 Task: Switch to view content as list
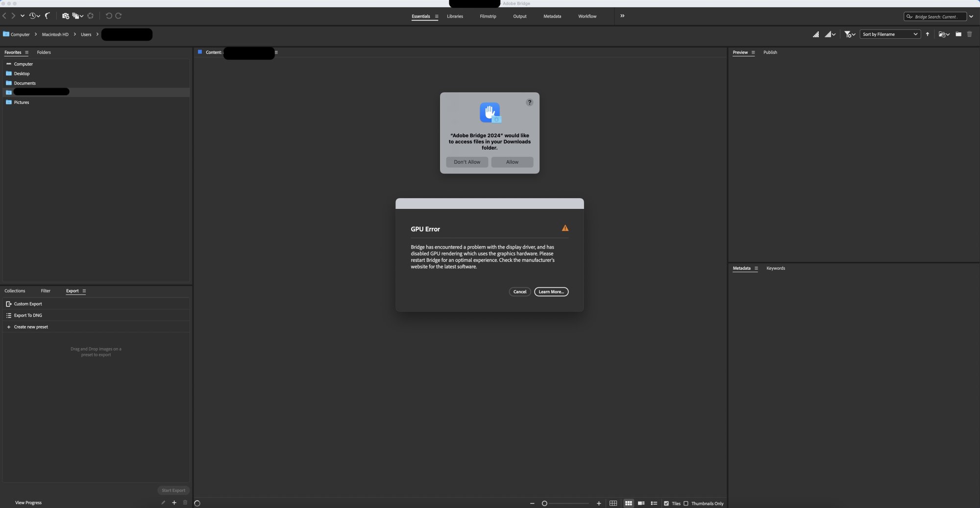[x=654, y=504]
